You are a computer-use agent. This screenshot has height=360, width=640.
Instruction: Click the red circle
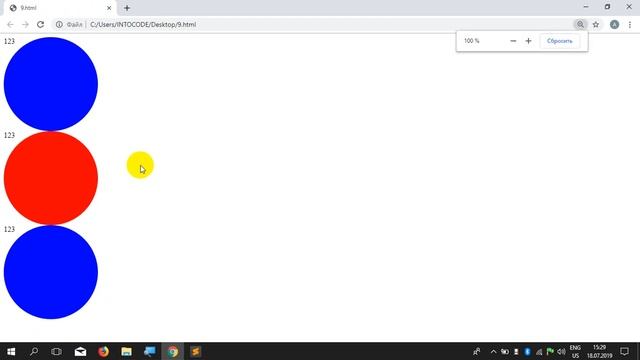(51, 178)
